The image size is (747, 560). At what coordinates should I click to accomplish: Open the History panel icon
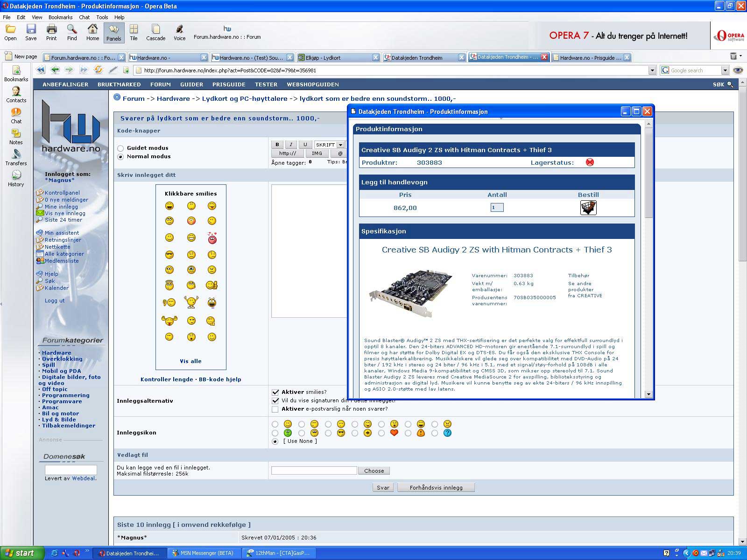16,178
